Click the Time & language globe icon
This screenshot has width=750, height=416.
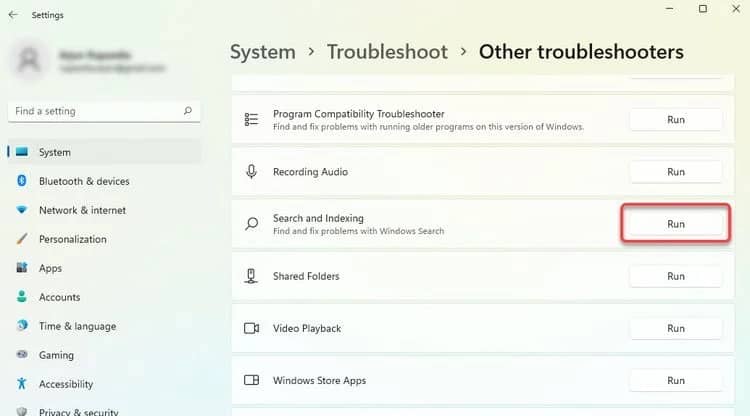coord(22,326)
